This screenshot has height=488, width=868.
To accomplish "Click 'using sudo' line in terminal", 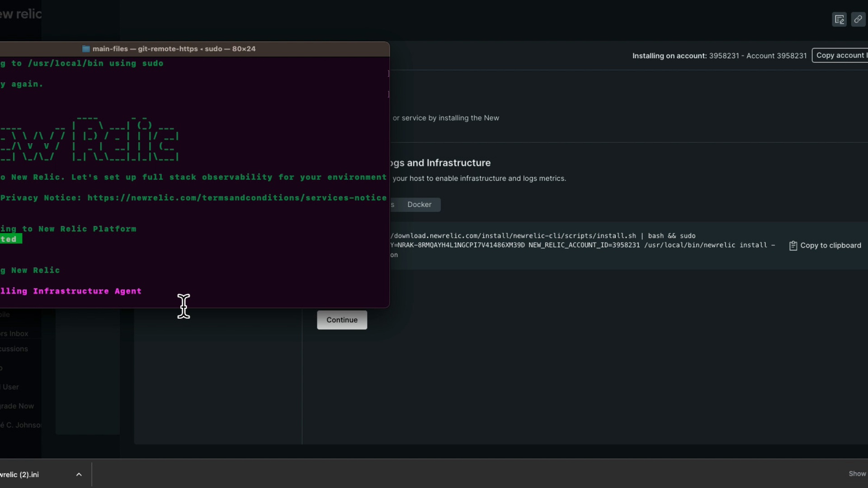I will click(x=81, y=63).
